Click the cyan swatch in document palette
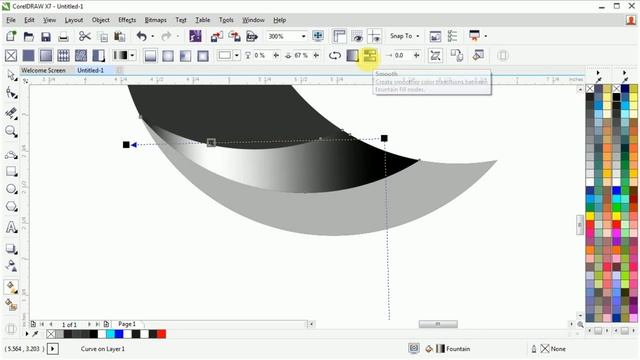This screenshot has height=360, width=640. click(x=110, y=334)
